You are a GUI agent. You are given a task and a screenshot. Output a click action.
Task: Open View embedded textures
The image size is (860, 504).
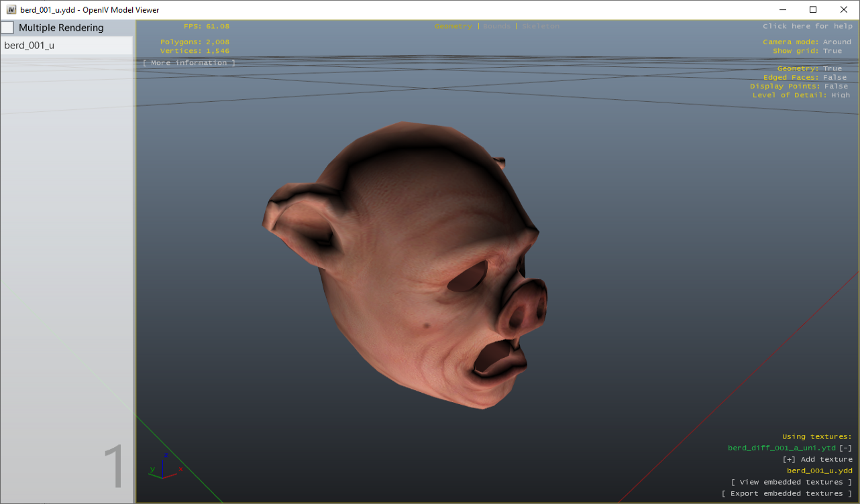[x=791, y=483]
